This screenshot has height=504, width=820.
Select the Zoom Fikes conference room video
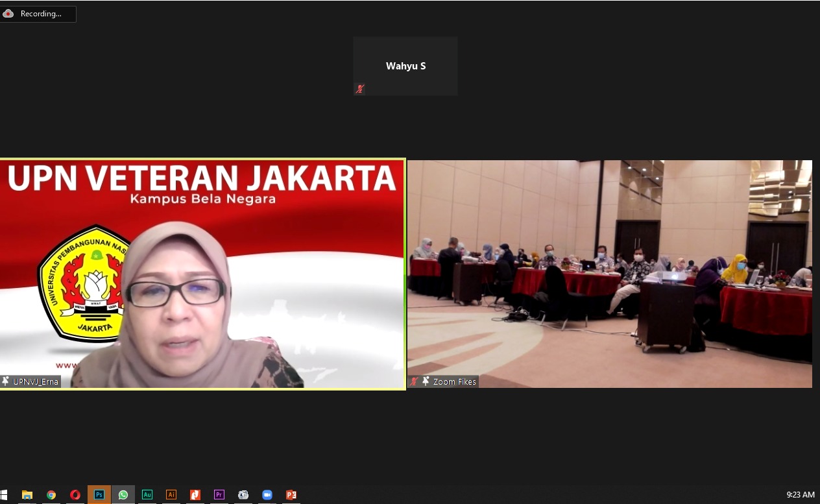(x=610, y=272)
